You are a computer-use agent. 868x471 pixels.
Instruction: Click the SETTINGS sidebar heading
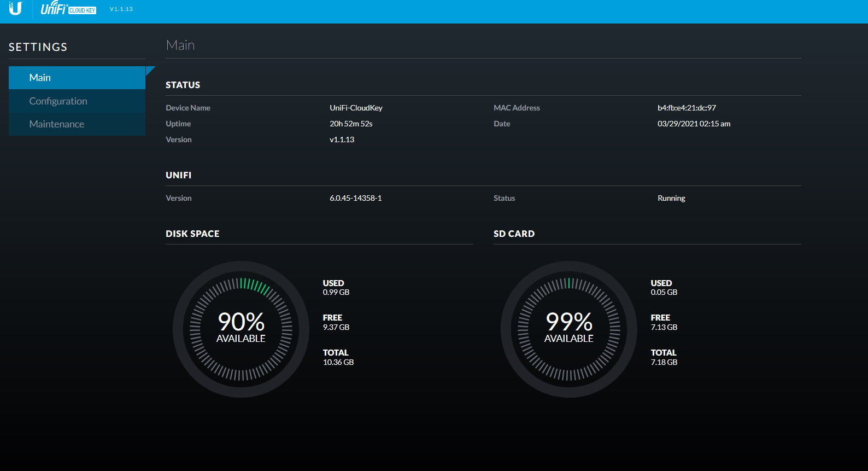click(38, 47)
